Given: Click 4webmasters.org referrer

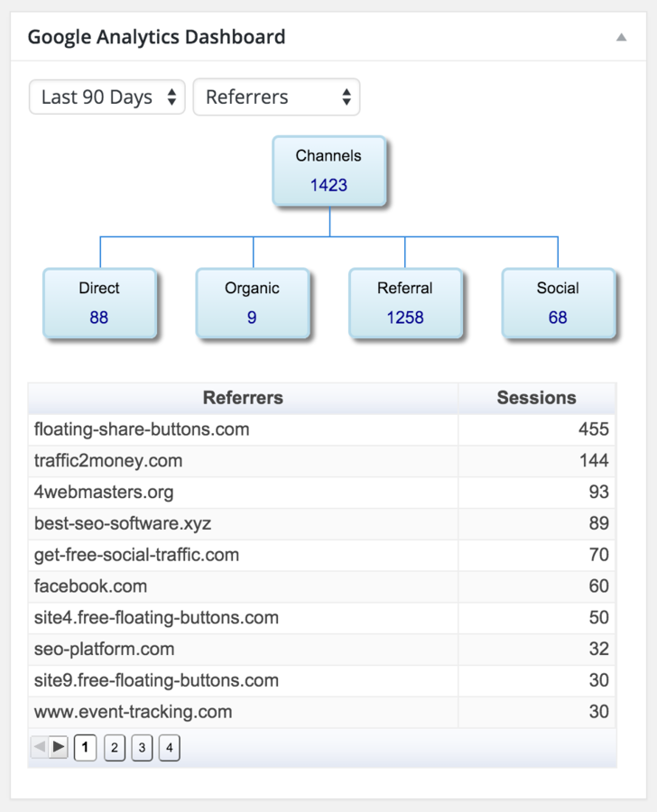Looking at the screenshot, I should (104, 492).
